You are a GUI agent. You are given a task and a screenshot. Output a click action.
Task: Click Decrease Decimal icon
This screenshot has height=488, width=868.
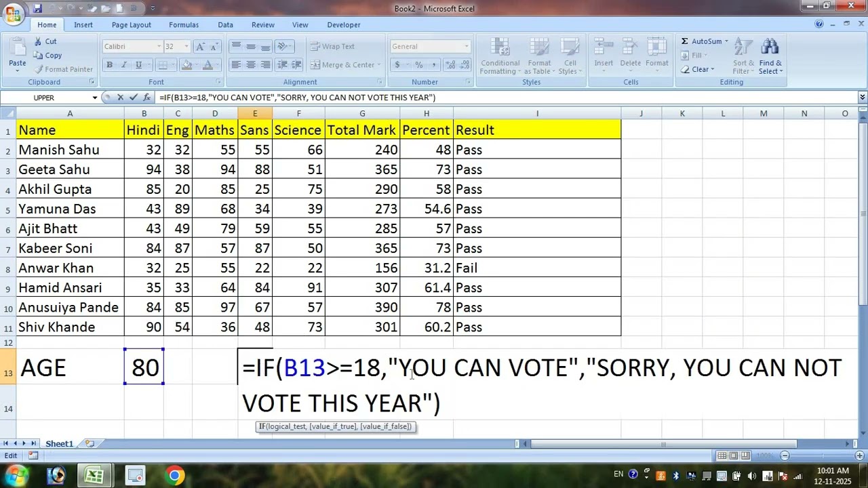[x=465, y=65]
